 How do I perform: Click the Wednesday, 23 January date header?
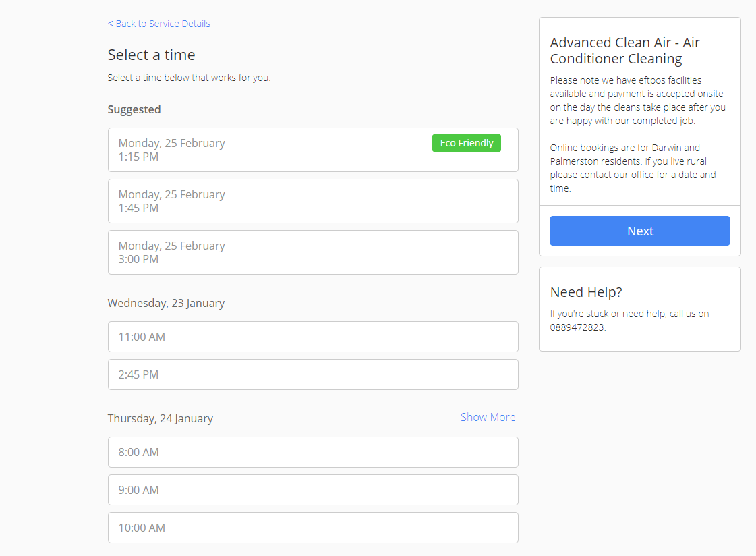click(x=166, y=303)
